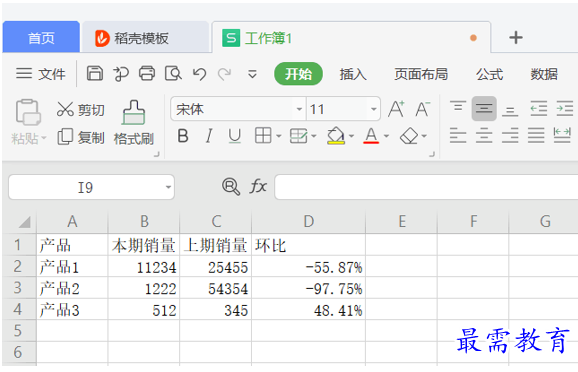This screenshot has width=578, height=372.
Task: Decrease indent icon
Action: [539, 108]
